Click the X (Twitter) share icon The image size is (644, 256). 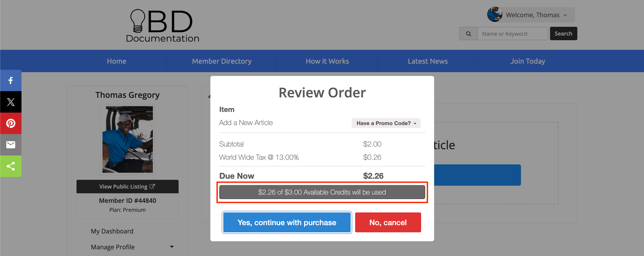(x=11, y=102)
